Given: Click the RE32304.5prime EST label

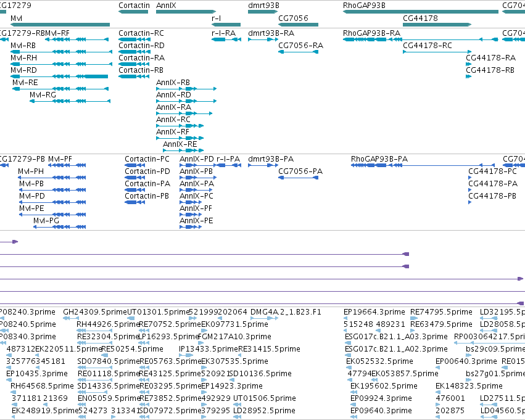Looking at the screenshot, I should [107, 336].
